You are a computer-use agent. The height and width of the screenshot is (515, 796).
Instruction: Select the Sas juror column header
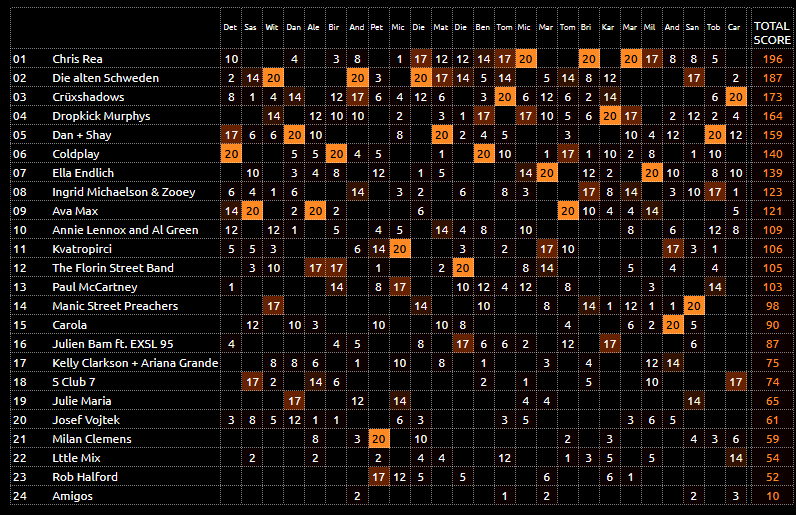(250, 27)
